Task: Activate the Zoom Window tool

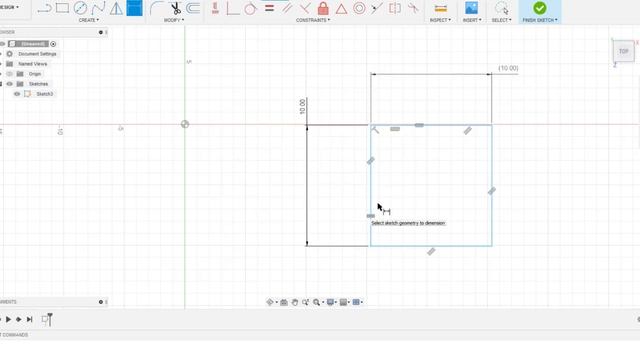Action: click(x=305, y=302)
